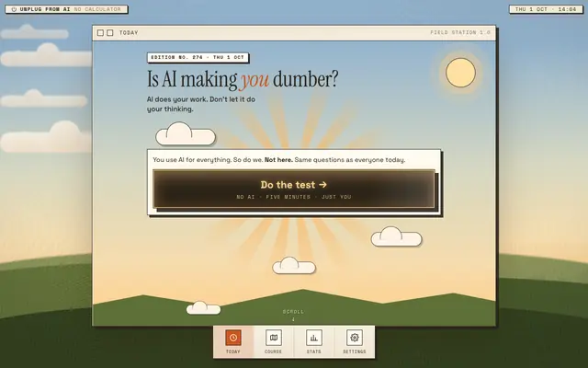588x368 pixels.
Task: Click the first square window control button
Action: coord(100,33)
